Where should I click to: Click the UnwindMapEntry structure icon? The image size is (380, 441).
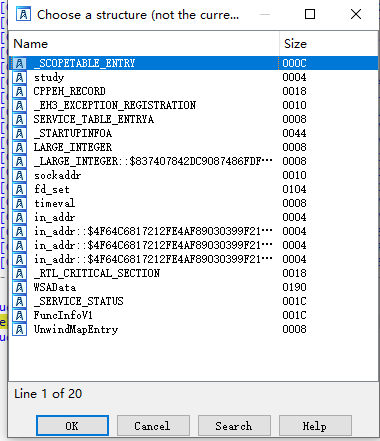point(19,329)
